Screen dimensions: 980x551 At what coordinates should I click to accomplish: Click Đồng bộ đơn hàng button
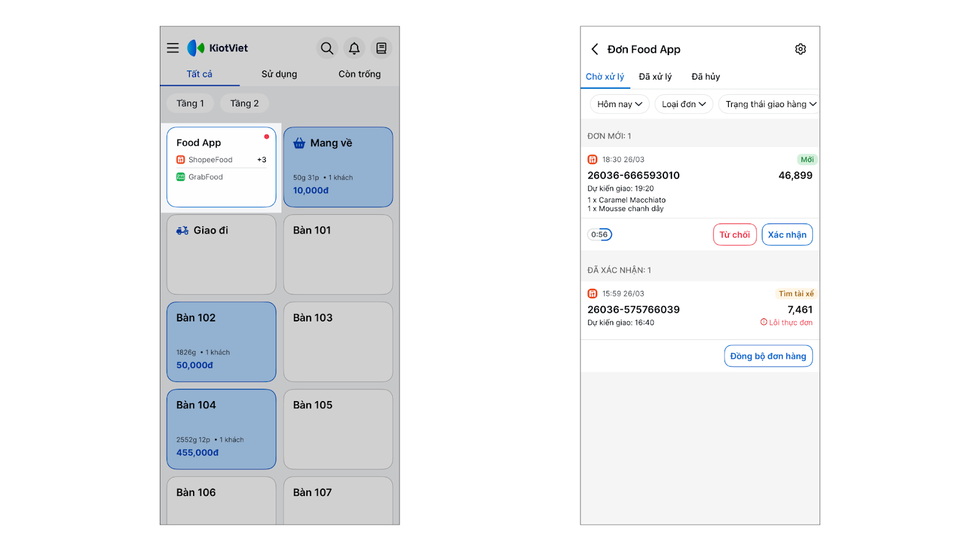[768, 356]
